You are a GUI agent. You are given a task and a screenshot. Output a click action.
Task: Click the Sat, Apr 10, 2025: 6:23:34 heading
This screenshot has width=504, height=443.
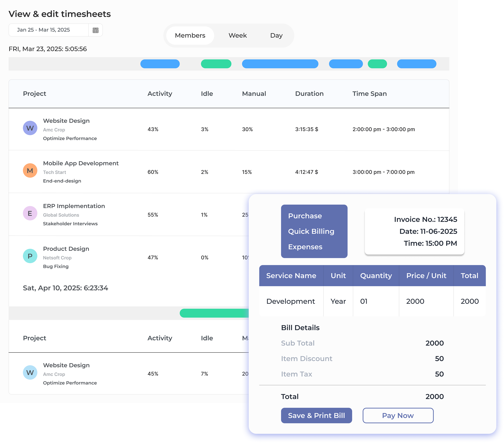(x=66, y=288)
